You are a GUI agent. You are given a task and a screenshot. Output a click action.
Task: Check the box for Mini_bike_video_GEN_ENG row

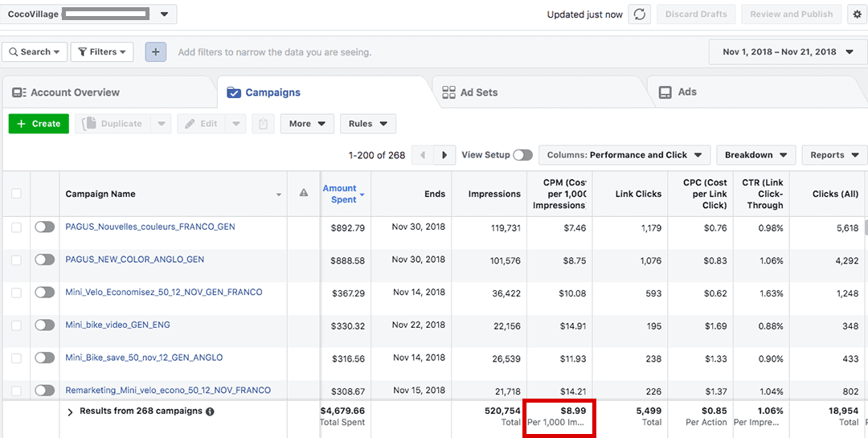tap(16, 325)
